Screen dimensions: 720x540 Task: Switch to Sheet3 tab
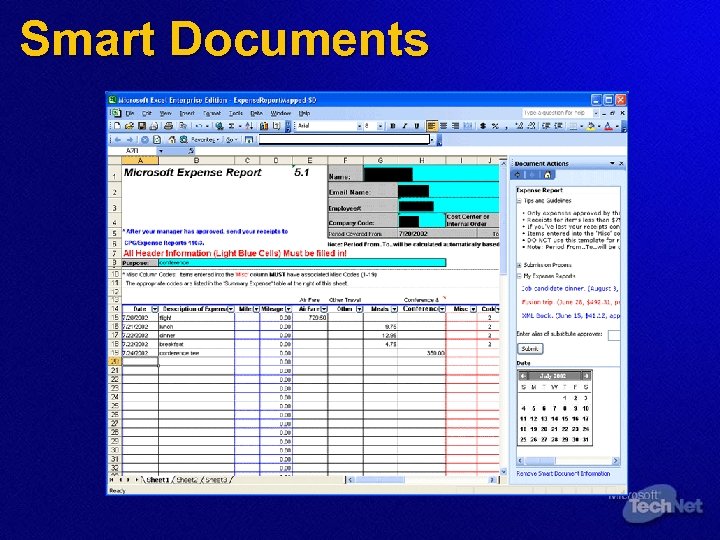pos(216,479)
